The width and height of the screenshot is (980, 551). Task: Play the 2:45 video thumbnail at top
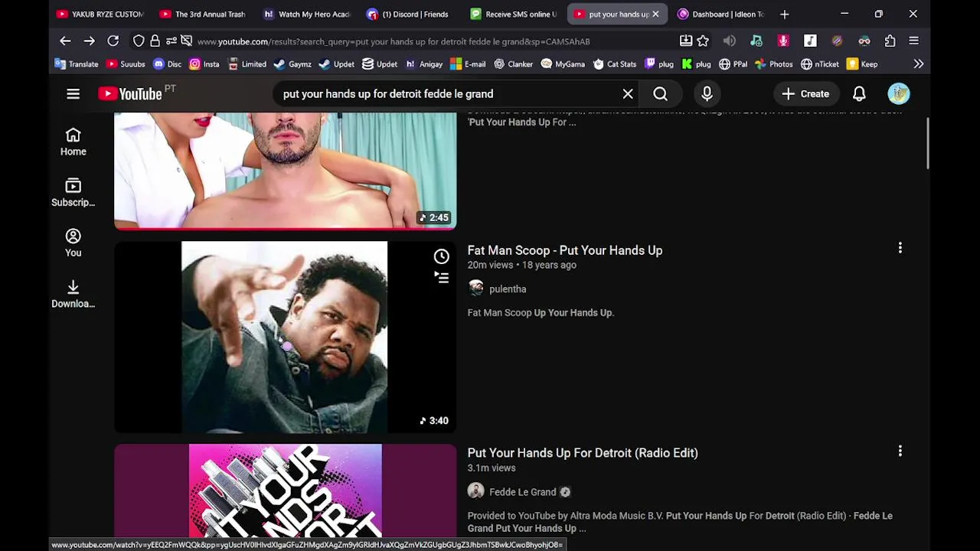point(285,171)
